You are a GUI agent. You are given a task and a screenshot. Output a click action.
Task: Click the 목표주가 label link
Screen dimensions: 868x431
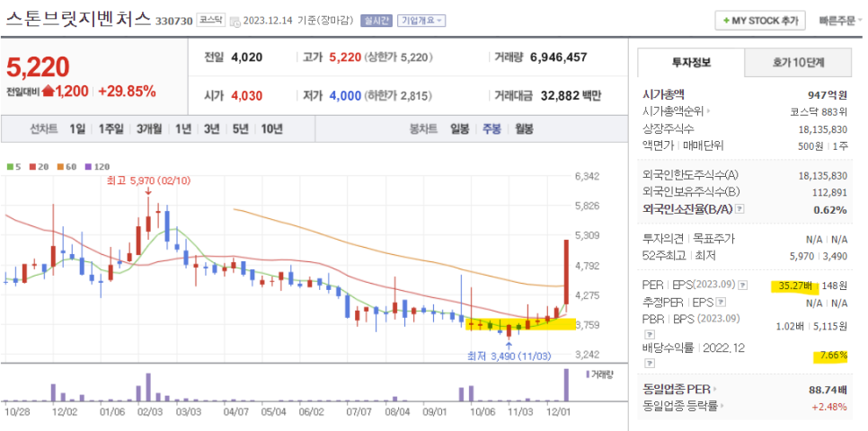coord(713,239)
